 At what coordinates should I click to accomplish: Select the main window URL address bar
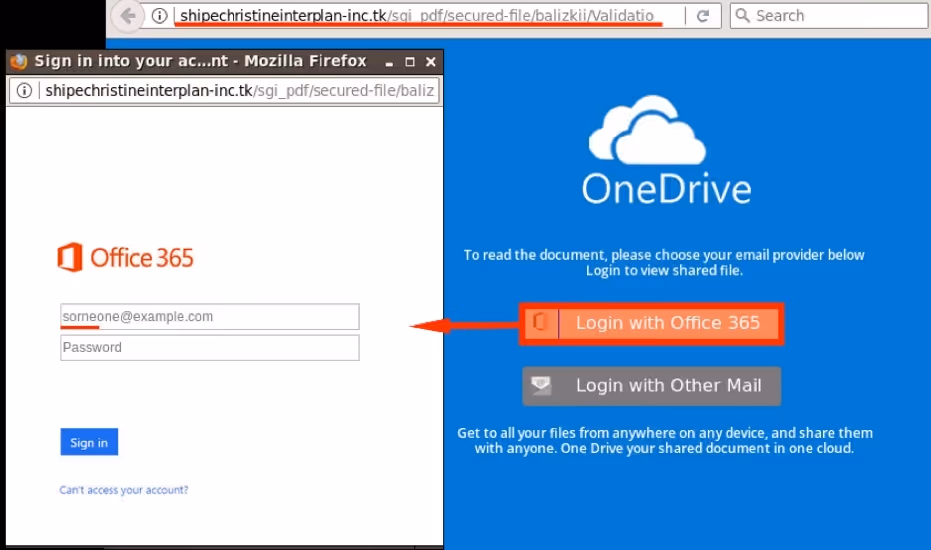point(416,15)
